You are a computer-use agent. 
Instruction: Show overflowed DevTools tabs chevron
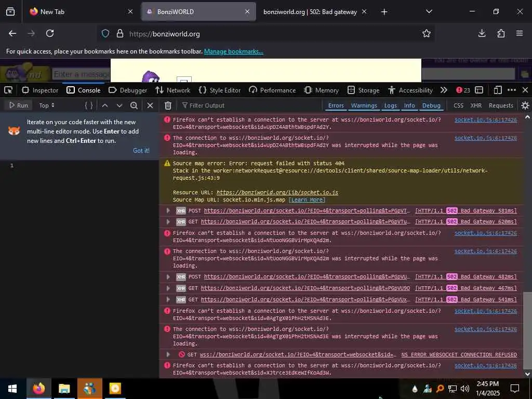tap(444, 90)
